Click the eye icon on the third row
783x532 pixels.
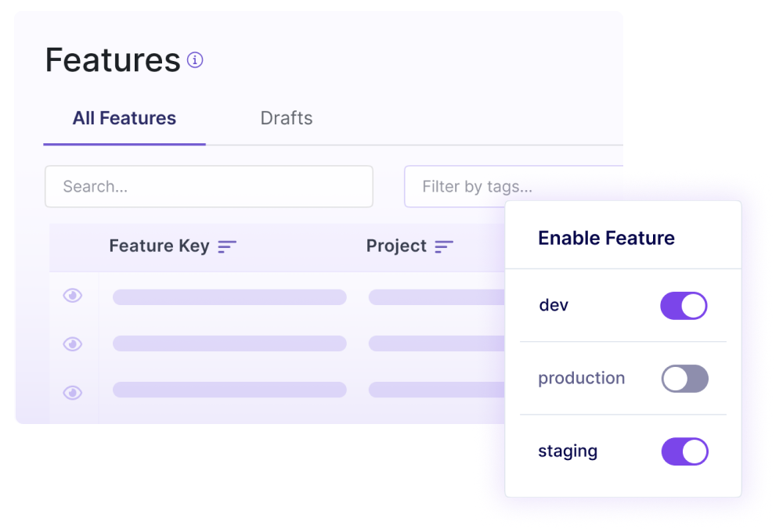(x=72, y=392)
